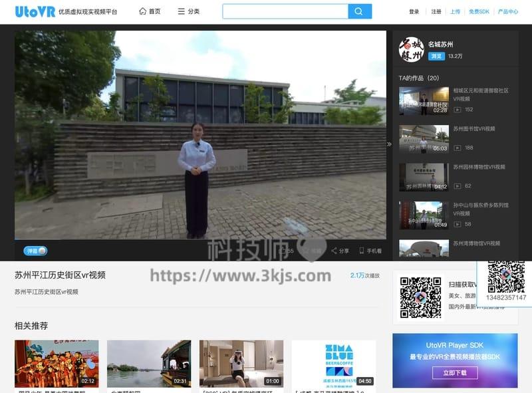Open the 分类 categories menu

[189, 11]
